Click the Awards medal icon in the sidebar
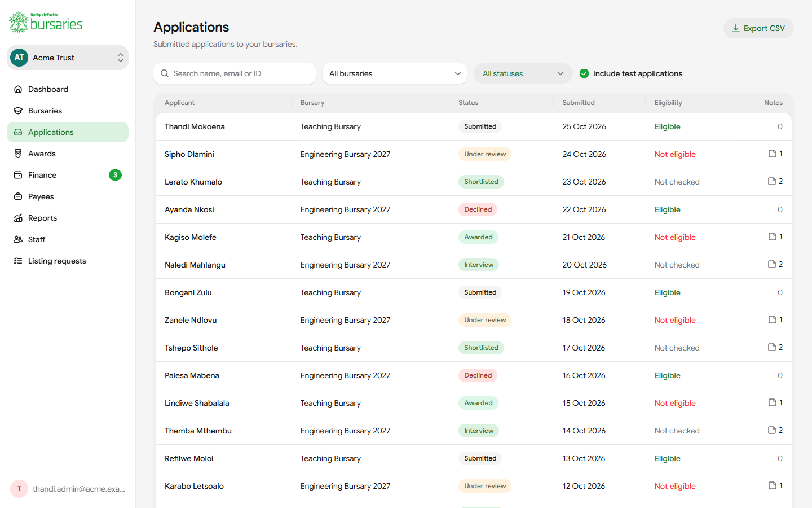812x508 pixels. (18, 154)
